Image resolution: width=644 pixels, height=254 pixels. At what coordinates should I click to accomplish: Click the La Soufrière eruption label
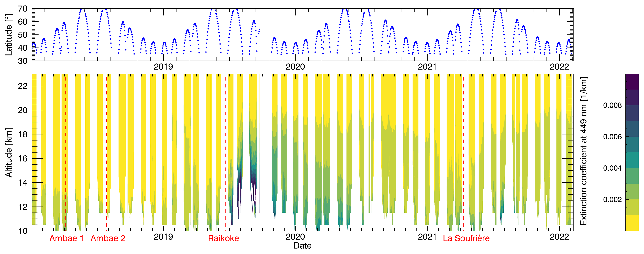466,238
